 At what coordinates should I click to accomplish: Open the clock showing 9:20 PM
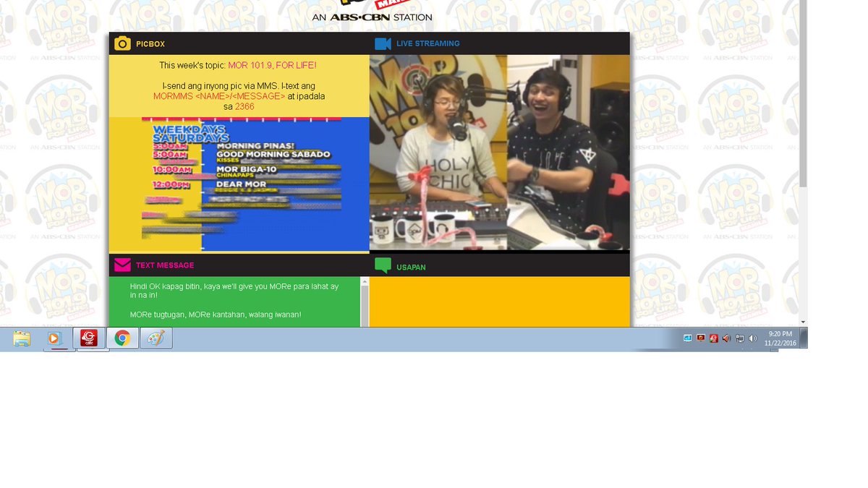point(780,338)
